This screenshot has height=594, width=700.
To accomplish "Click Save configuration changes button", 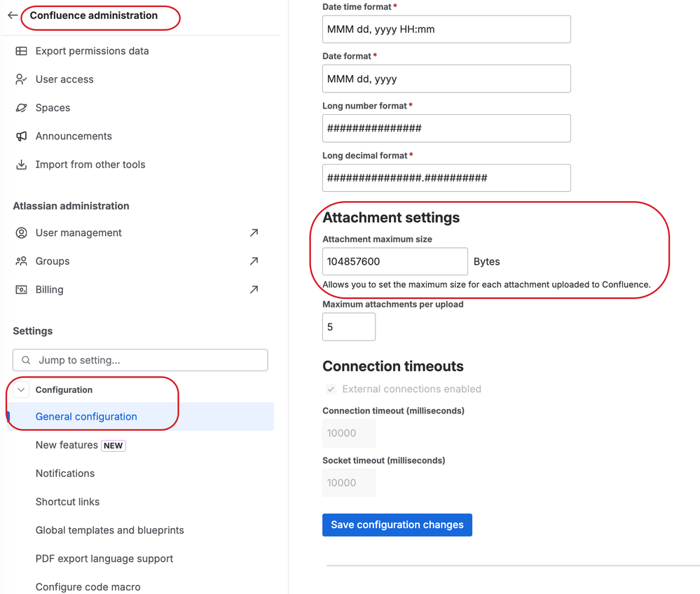I will click(x=397, y=525).
